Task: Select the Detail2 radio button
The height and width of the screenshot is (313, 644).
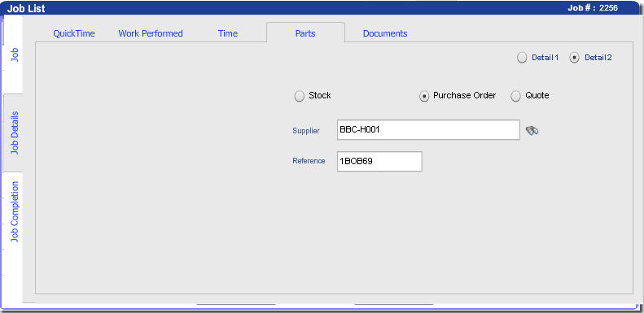Action: pos(574,58)
